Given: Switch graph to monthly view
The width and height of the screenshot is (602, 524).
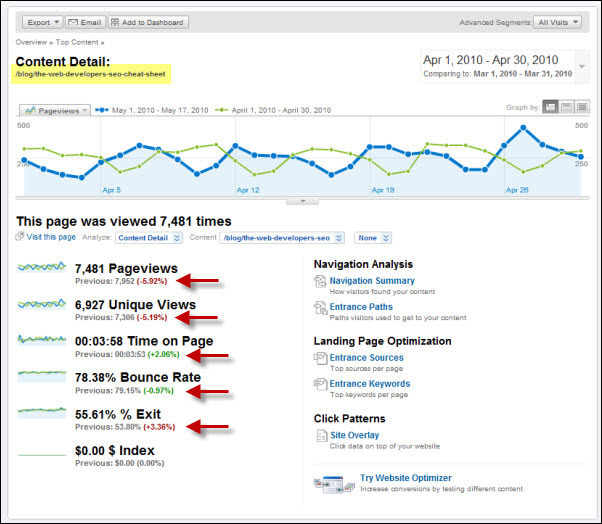Looking at the screenshot, I should point(583,107).
